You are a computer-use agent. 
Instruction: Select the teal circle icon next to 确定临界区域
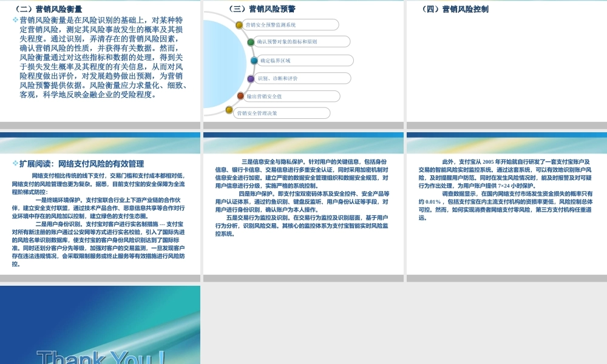[254, 60]
